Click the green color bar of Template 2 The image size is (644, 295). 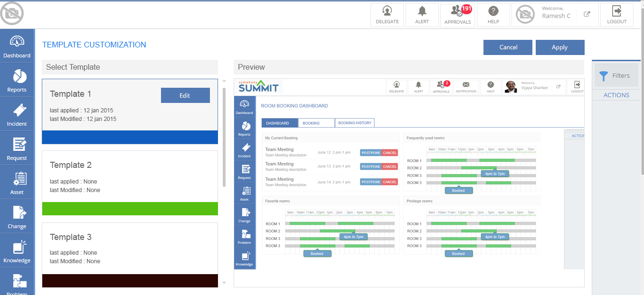130,209
